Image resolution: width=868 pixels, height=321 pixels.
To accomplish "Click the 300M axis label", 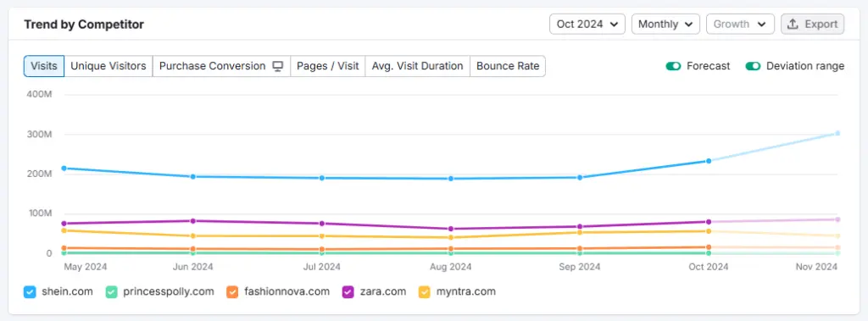I will tap(39, 135).
